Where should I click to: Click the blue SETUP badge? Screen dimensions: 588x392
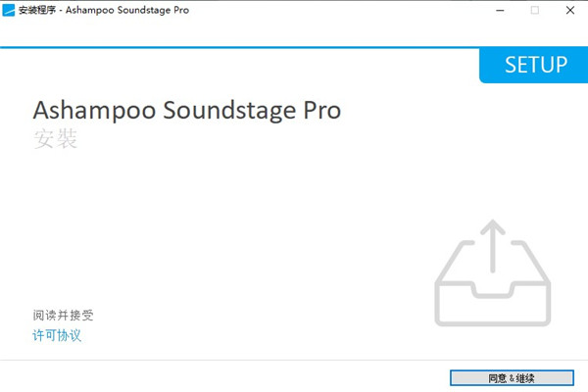(535, 65)
